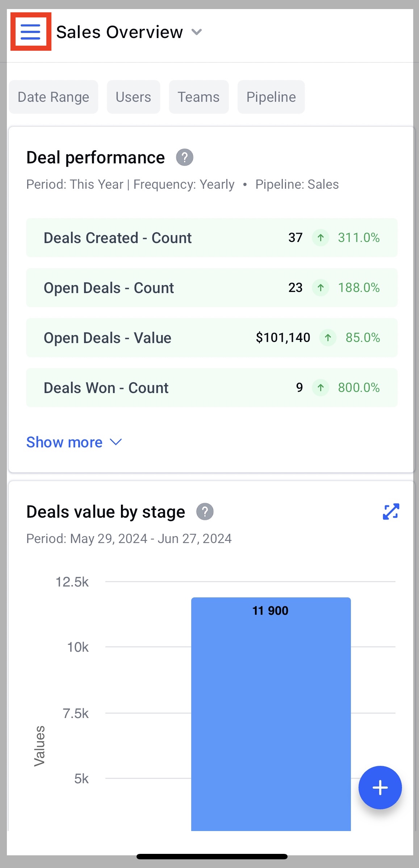Click the Open Deals Value trend arrow
The height and width of the screenshot is (868, 419).
click(328, 338)
